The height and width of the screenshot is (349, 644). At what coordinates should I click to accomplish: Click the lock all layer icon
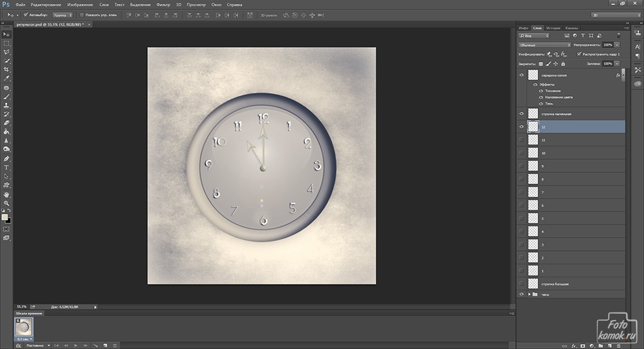(563, 64)
